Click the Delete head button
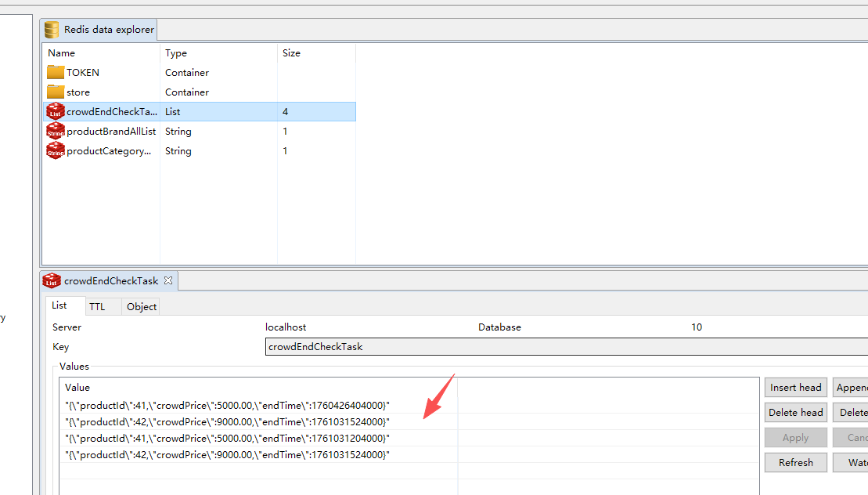Viewport: 868px width, 495px height. tap(795, 412)
